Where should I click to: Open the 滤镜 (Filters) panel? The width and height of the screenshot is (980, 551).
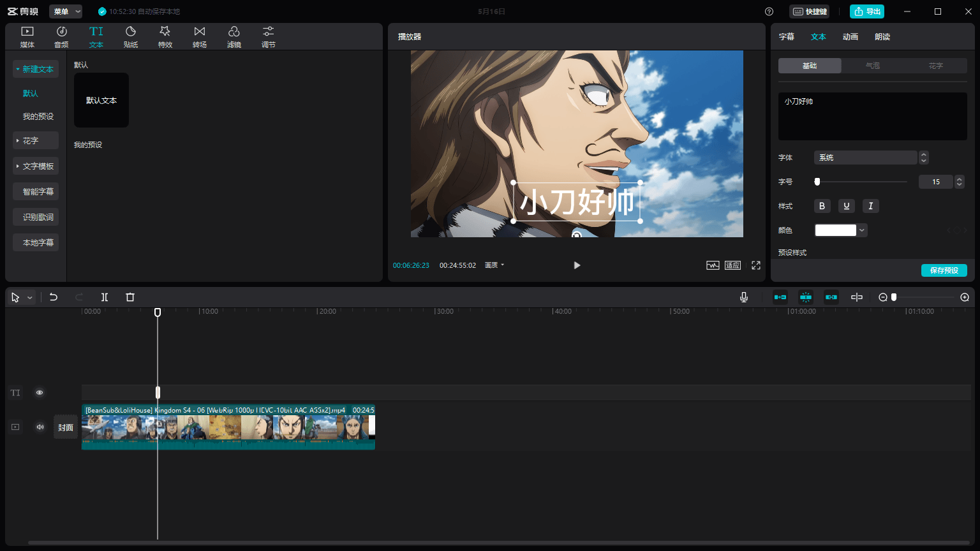234,36
